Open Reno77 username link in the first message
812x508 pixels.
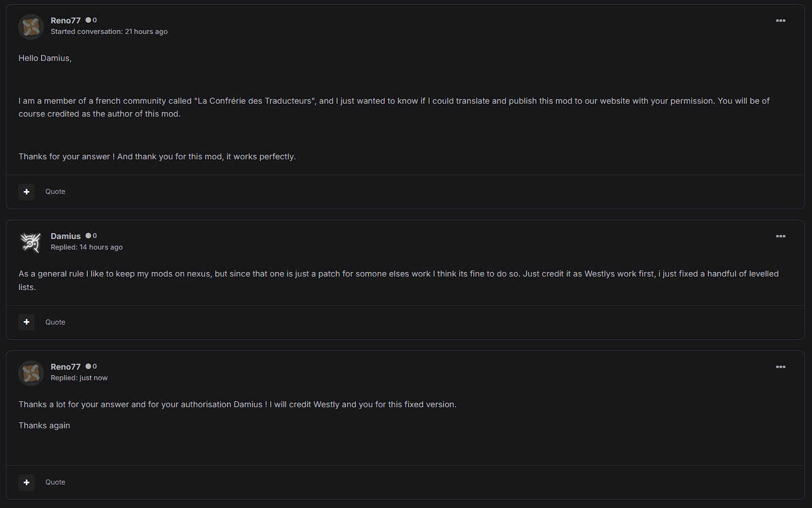66,21
